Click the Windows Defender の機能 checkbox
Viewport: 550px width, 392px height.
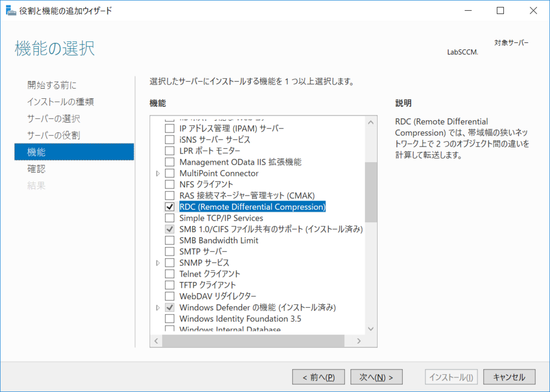pyautogui.click(x=170, y=308)
